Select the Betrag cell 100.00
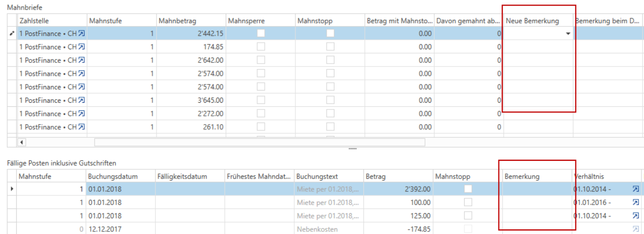The width and height of the screenshot is (644, 234). [398, 202]
